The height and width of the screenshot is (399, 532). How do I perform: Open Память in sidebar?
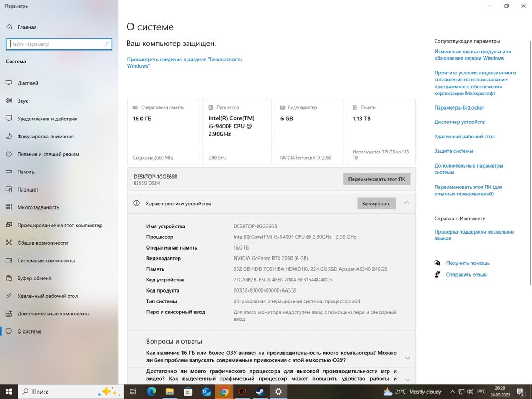tap(26, 172)
